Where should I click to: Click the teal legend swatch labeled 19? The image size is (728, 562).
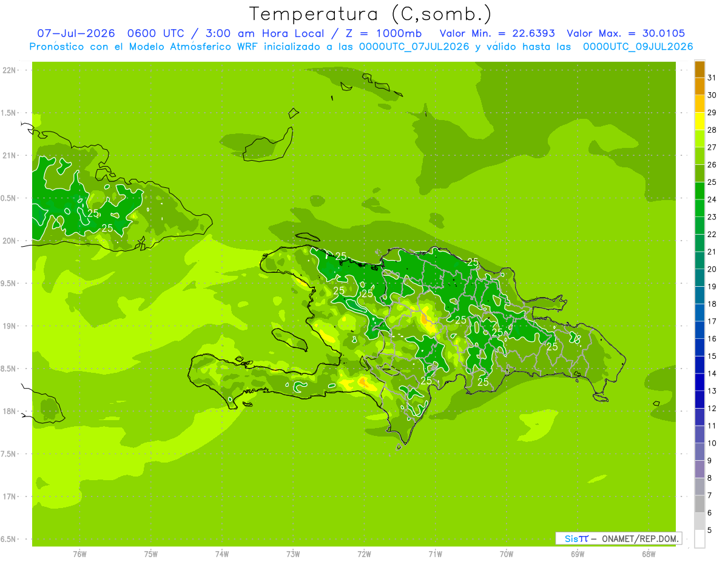pyautogui.click(x=699, y=278)
